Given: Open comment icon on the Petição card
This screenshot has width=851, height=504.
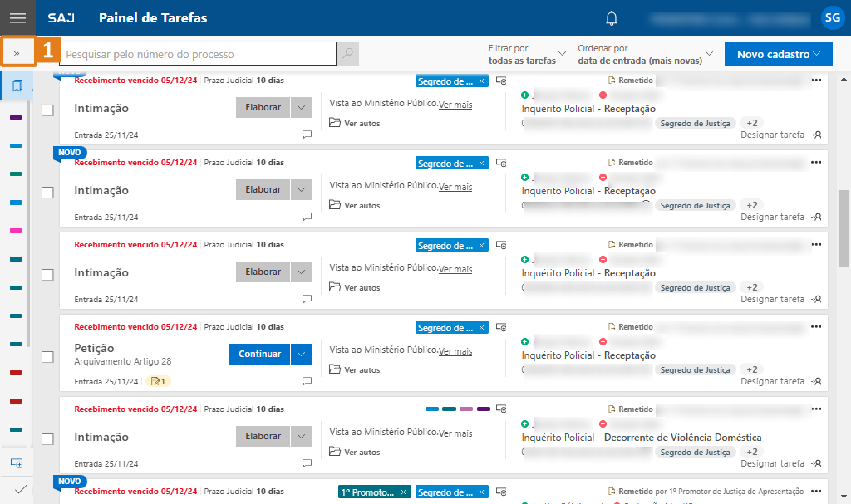Looking at the screenshot, I should 307,381.
